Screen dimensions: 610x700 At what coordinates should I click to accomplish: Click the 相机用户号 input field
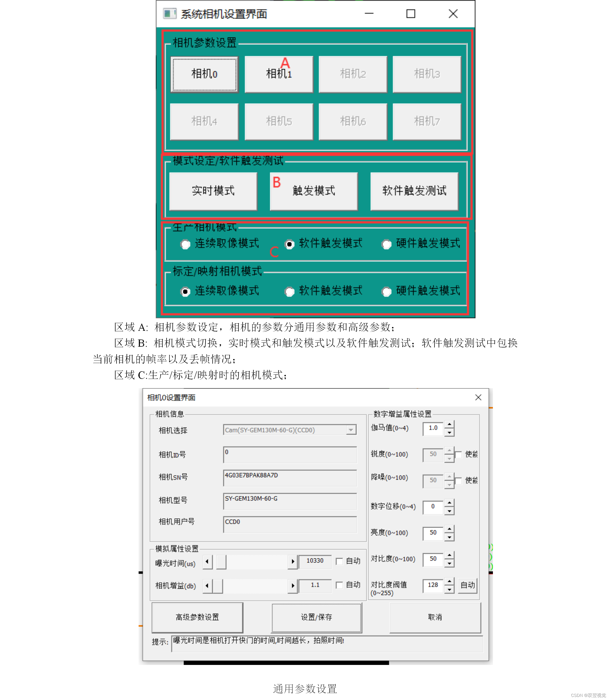pyautogui.click(x=290, y=524)
